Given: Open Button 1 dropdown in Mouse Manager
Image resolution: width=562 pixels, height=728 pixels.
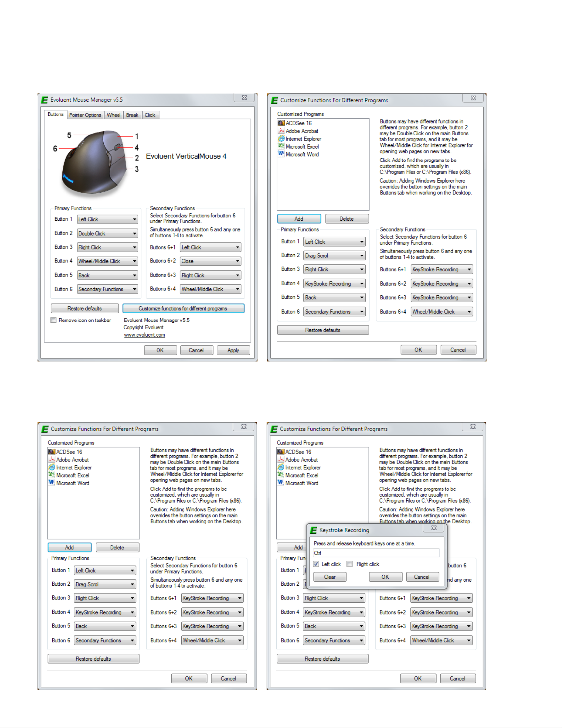Looking at the screenshot, I should (107, 219).
